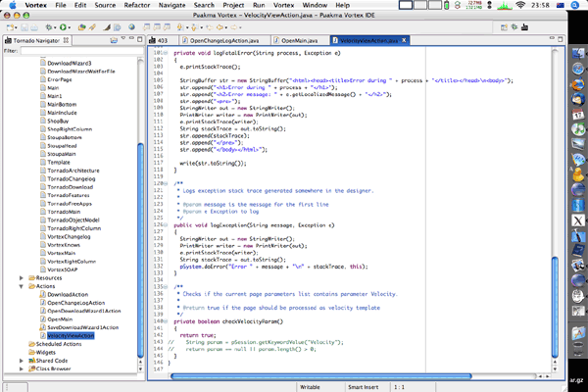The height and width of the screenshot is (392, 588).
Task: Open Finder from the Dock
Action: (x=578, y=54)
